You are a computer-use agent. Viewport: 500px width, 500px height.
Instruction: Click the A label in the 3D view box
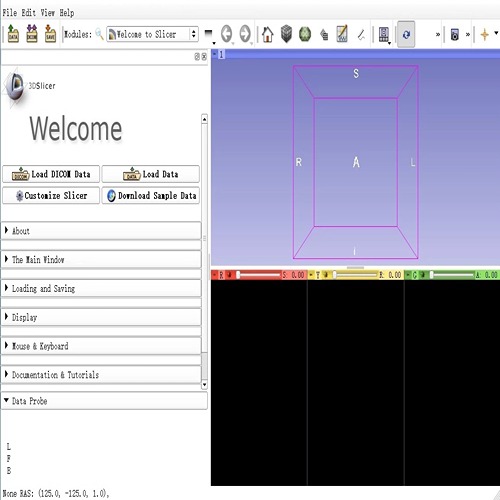pyautogui.click(x=356, y=162)
